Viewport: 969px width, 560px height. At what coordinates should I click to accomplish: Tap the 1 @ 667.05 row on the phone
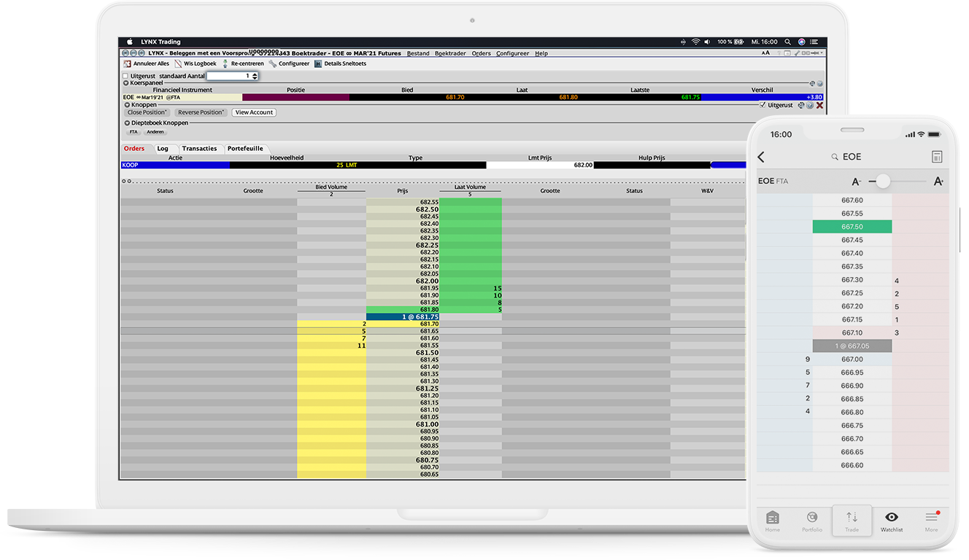pyautogui.click(x=852, y=346)
